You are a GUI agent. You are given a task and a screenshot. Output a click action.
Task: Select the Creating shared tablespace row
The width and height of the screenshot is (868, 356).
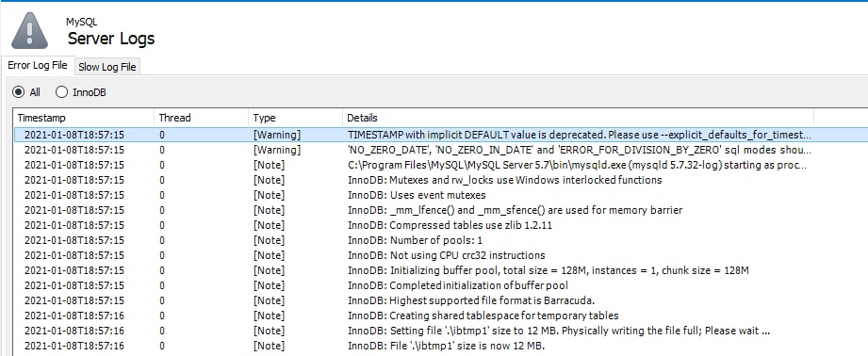(x=441, y=316)
